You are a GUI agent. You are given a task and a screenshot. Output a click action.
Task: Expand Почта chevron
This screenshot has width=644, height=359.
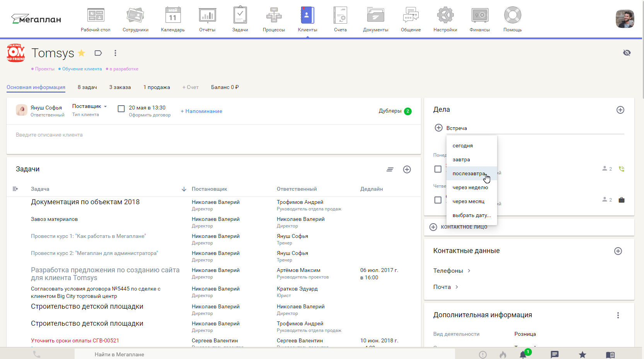pyautogui.click(x=457, y=287)
